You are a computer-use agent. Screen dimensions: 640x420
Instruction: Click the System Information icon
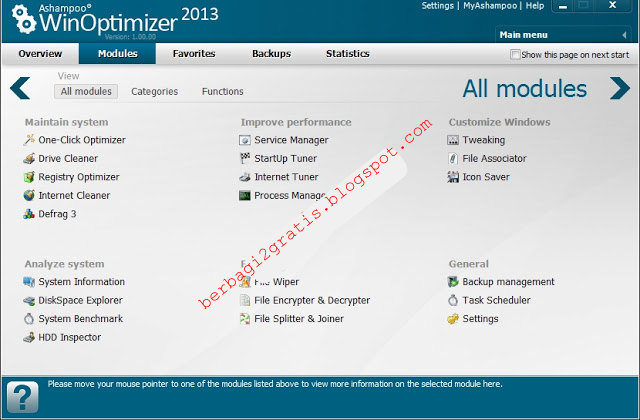29,282
